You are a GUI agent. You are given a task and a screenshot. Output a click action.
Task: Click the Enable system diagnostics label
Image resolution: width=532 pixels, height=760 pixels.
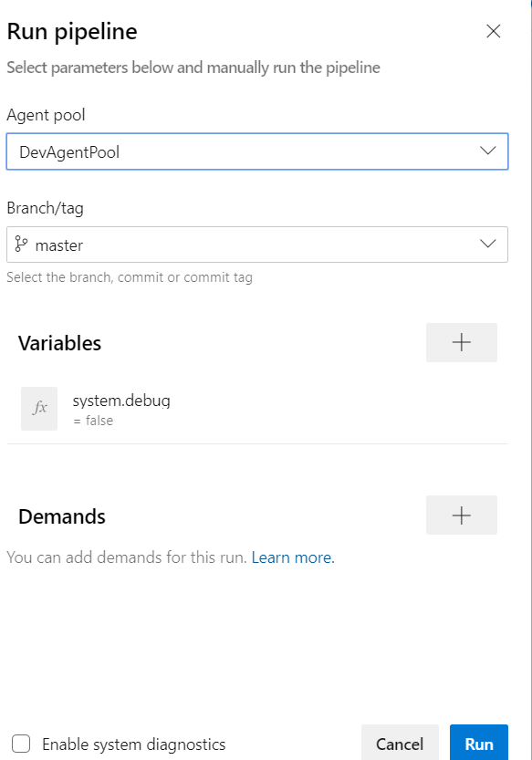134,744
